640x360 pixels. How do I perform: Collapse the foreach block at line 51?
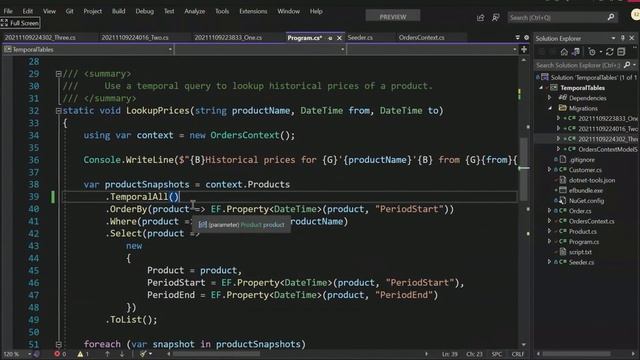[58, 344]
